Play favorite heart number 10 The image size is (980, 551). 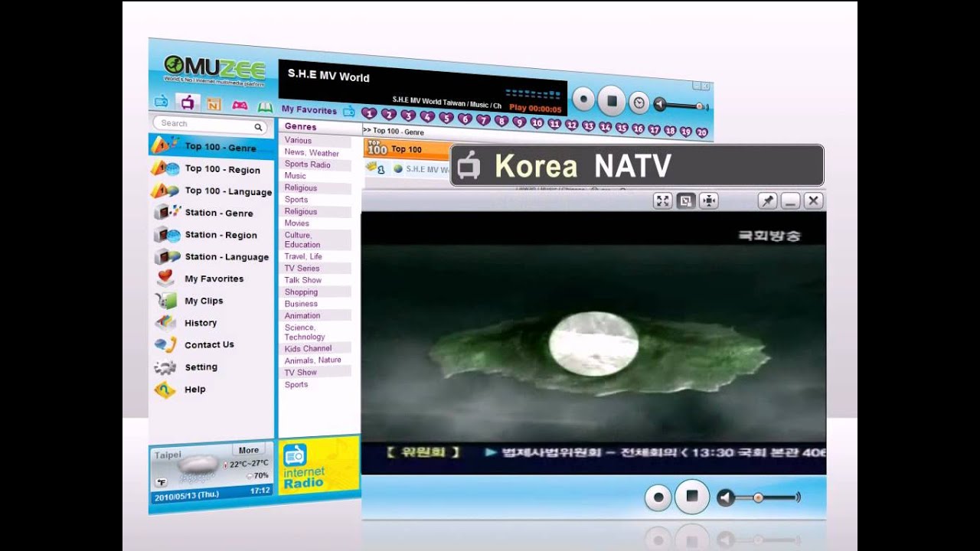[537, 123]
